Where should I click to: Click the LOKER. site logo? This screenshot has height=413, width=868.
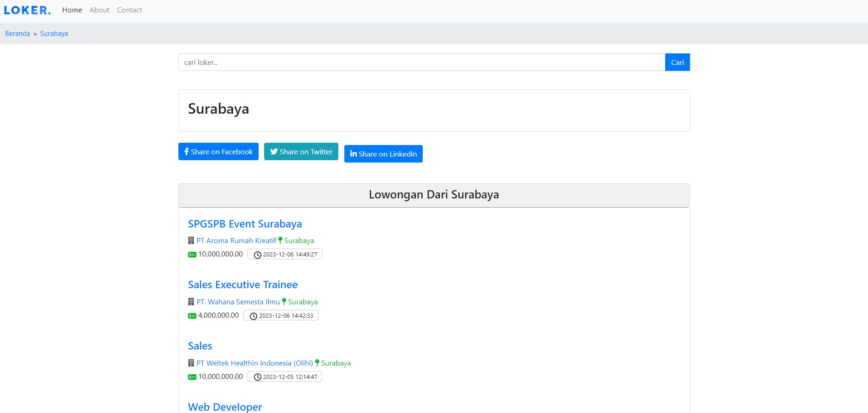[x=27, y=10]
